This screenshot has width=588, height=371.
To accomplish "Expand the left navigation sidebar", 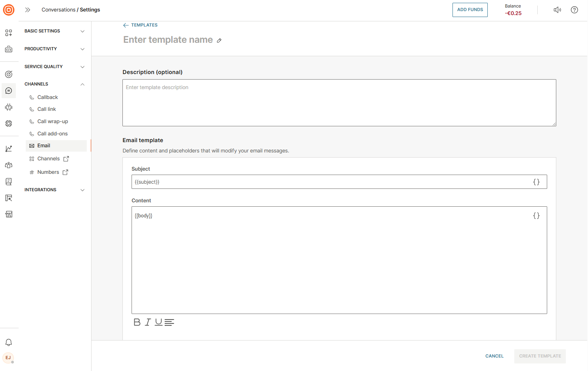I will pos(28,10).
